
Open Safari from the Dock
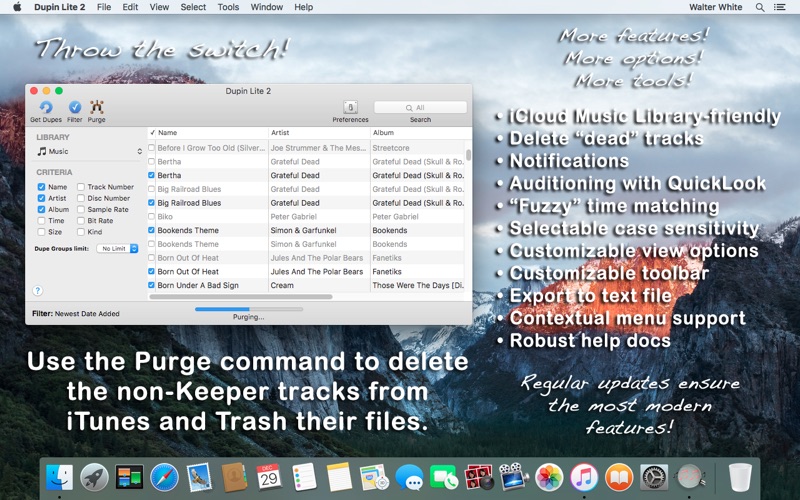[164, 477]
